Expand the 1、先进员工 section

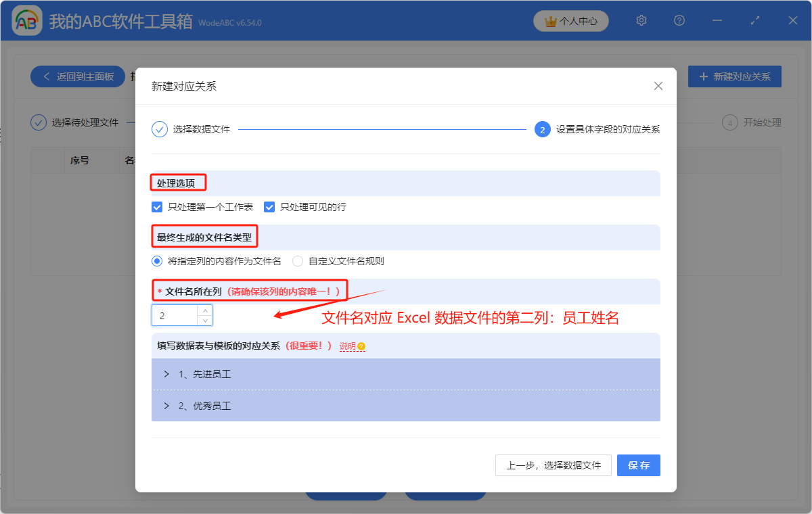[x=166, y=373]
